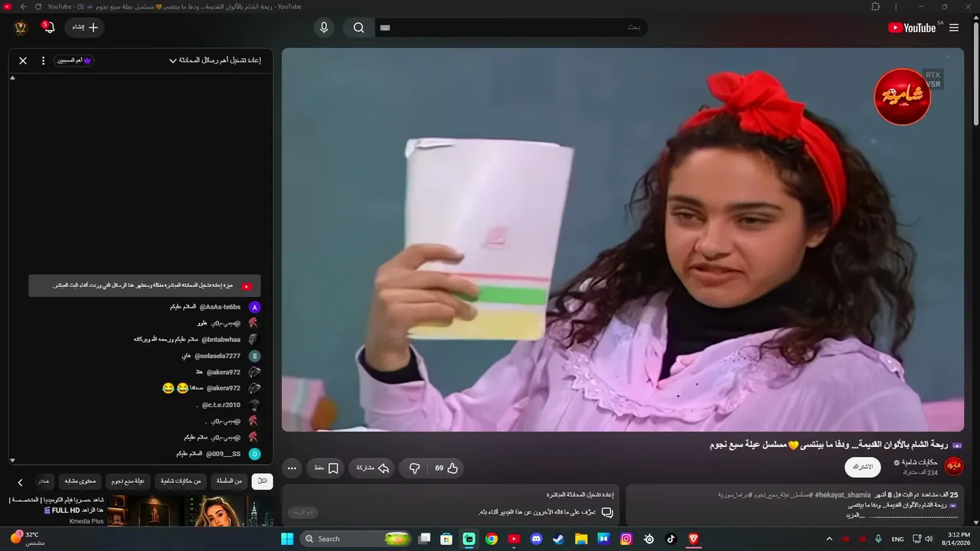Click the #hekayat_shamia hashtag
The height and width of the screenshot is (551, 980).
click(x=842, y=495)
